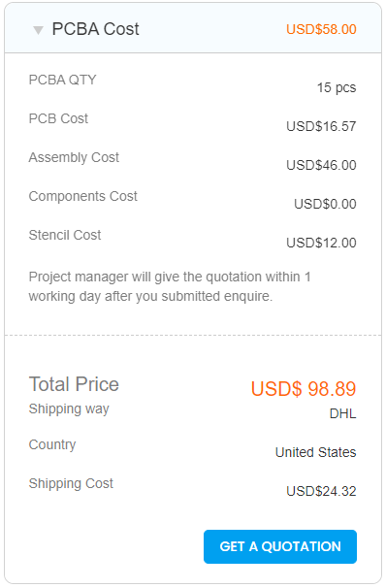
Task: Select the PCBA QTY label
Action: (63, 80)
